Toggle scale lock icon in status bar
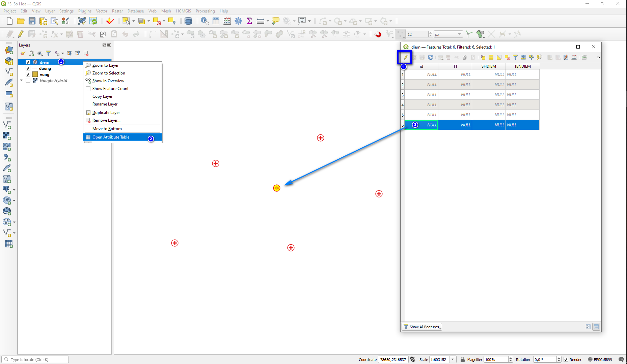The image size is (627, 364). [x=463, y=360]
